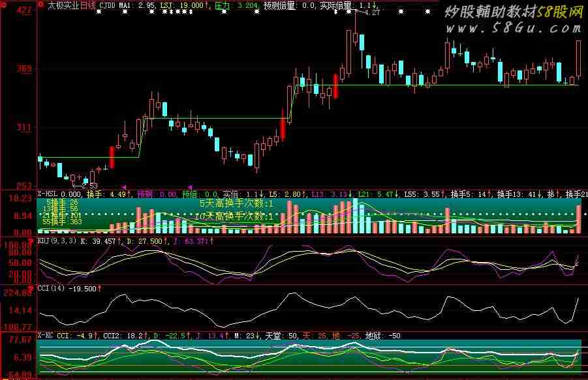Image resolution: width=588 pixels, height=380 pixels.
Task: Click the 55换手:363 line in the turnover pane
Action: click(62, 222)
